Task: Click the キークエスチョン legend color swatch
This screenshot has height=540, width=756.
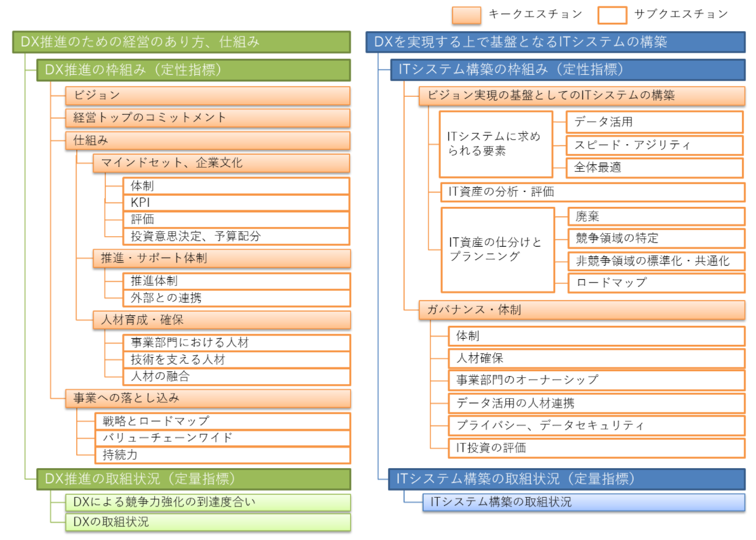Action: coord(466,15)
